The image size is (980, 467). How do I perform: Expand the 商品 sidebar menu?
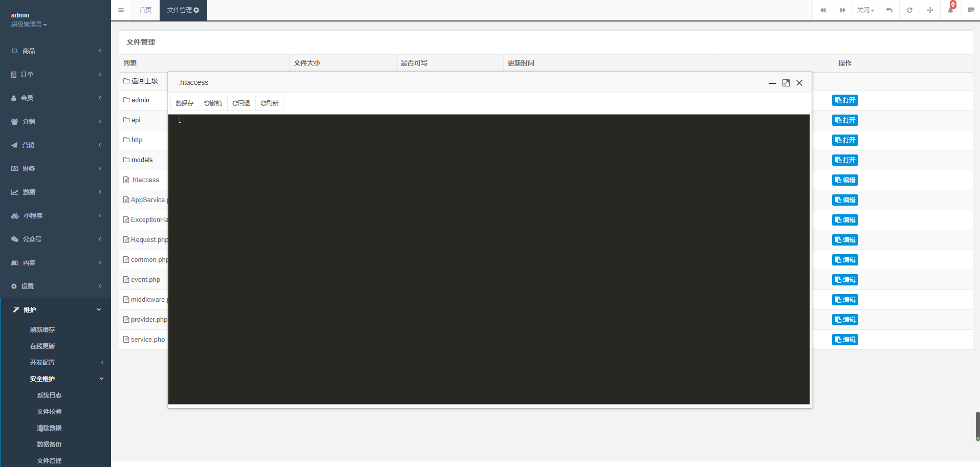(x=55, y=51)
